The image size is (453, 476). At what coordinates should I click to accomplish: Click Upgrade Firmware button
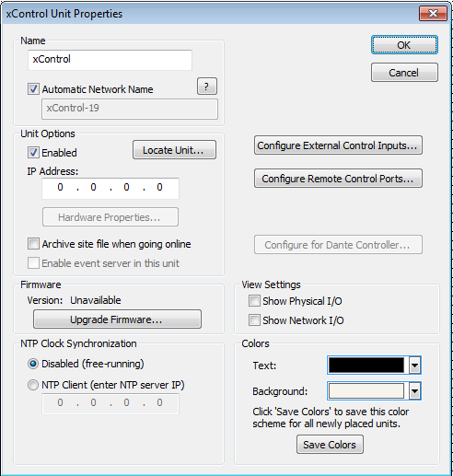pyautogui.click(x=117, y=319)
